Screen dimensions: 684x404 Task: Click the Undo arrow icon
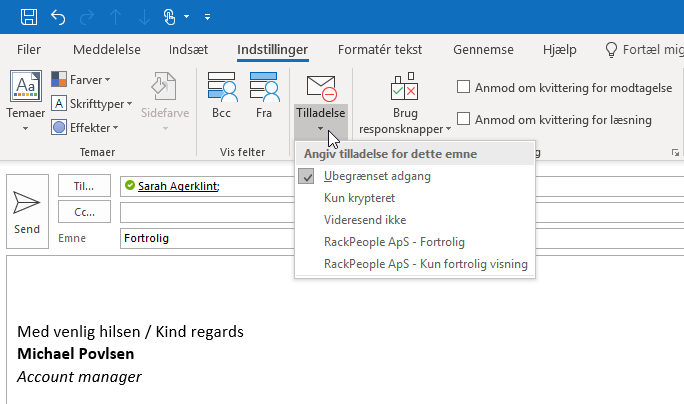point(58,17)
